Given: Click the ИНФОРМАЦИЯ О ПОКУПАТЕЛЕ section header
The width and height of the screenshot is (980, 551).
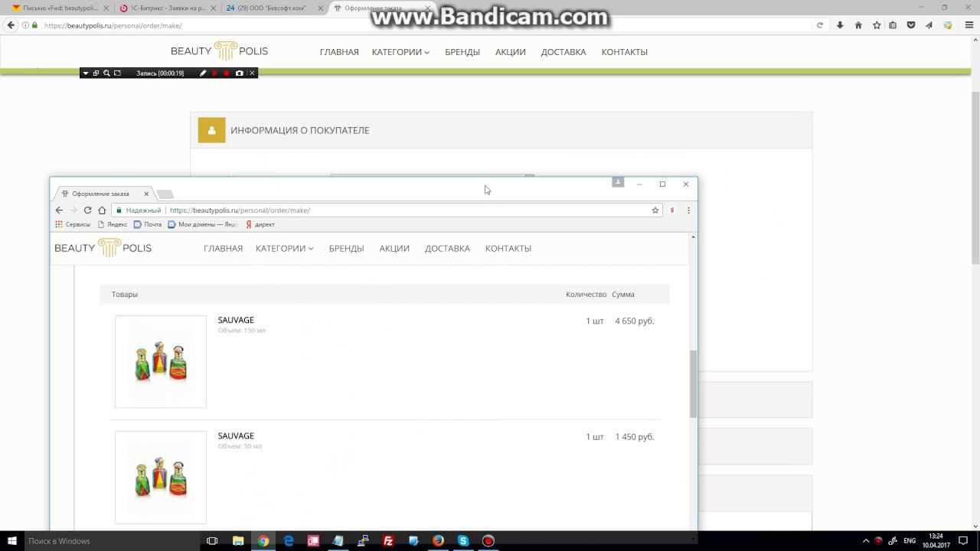Looking at the screenshot, I should coord(501,130).
